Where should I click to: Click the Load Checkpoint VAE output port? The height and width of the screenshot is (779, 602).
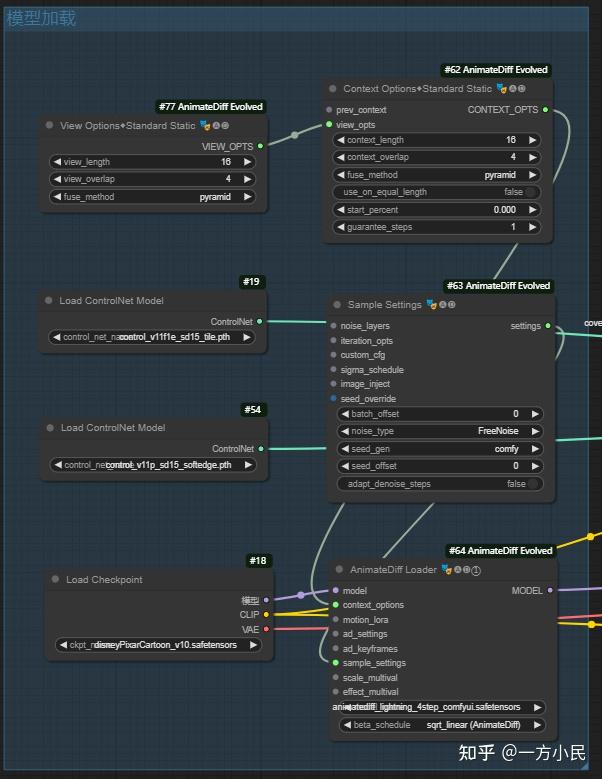265,629
